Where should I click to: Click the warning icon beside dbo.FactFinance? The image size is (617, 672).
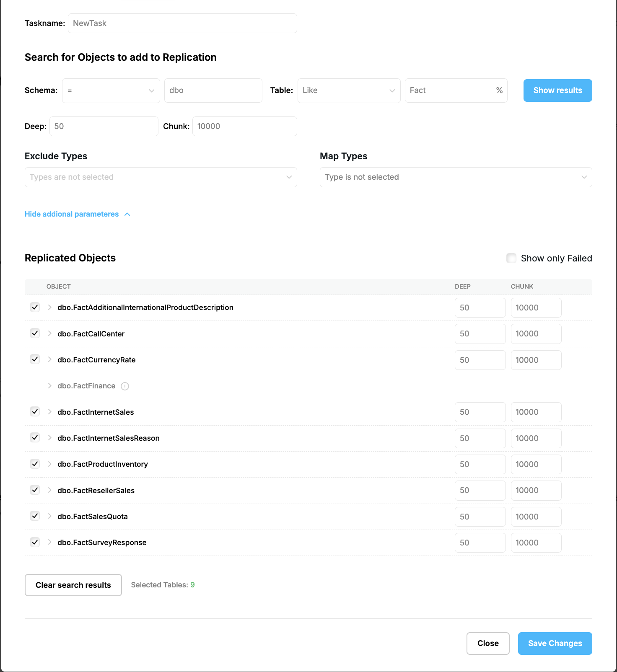tap(125, 386)
